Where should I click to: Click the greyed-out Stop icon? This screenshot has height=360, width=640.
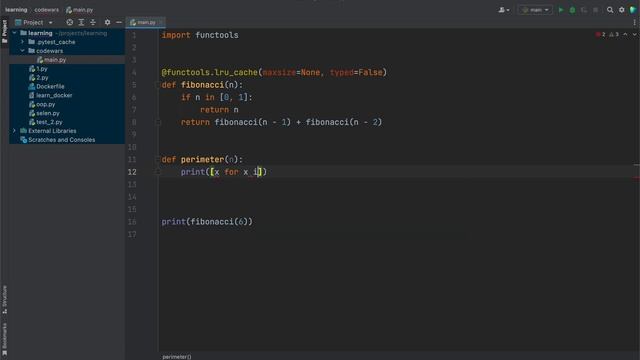coord(596,10)
